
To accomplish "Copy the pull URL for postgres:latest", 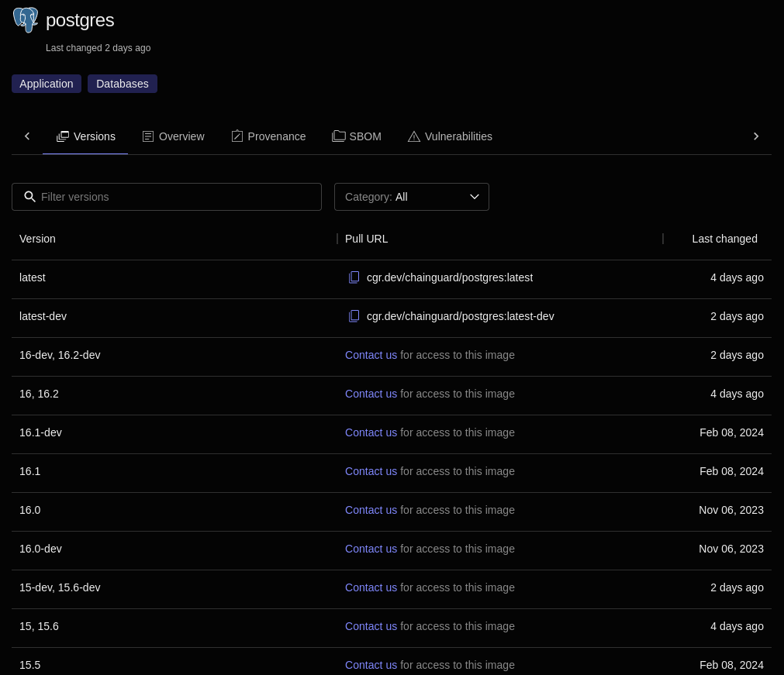I will [x=354, y=277].
